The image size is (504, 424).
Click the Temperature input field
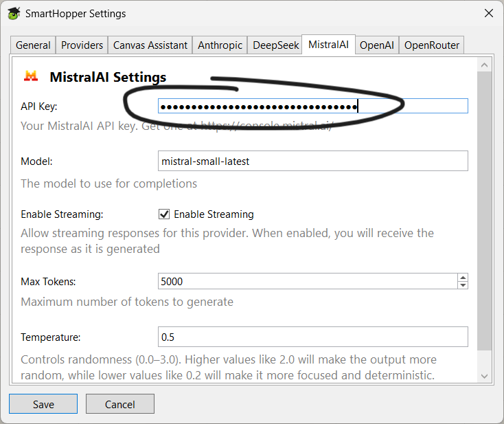click(x=312, y=337)
